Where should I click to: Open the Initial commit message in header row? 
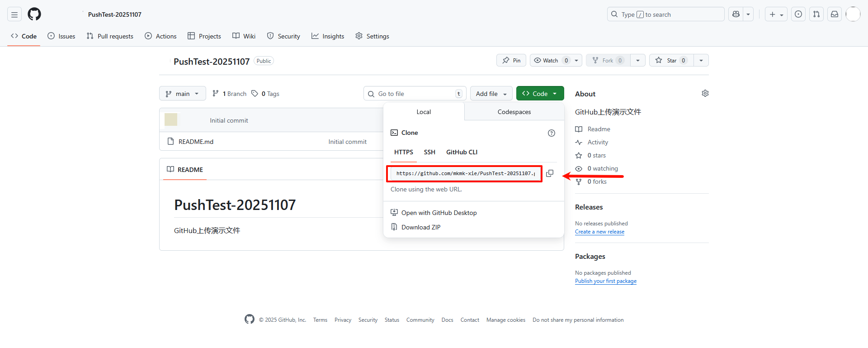pyautogui.click(x=229, y=120)
